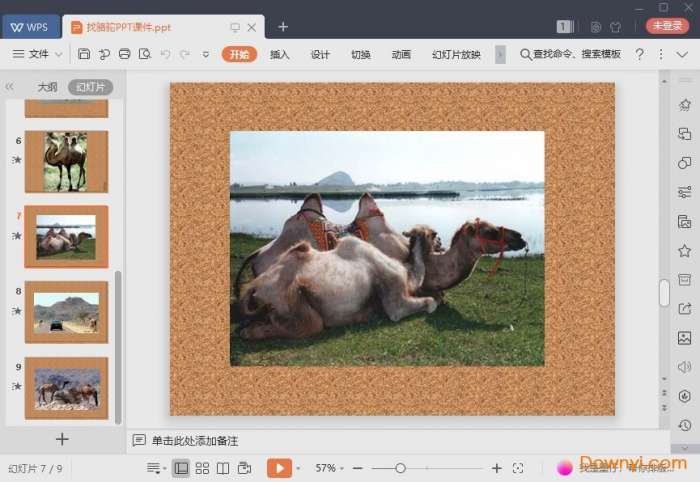Open the 57% zoom dropdown
The image size is (700, 482).
(x=329, y=468)
